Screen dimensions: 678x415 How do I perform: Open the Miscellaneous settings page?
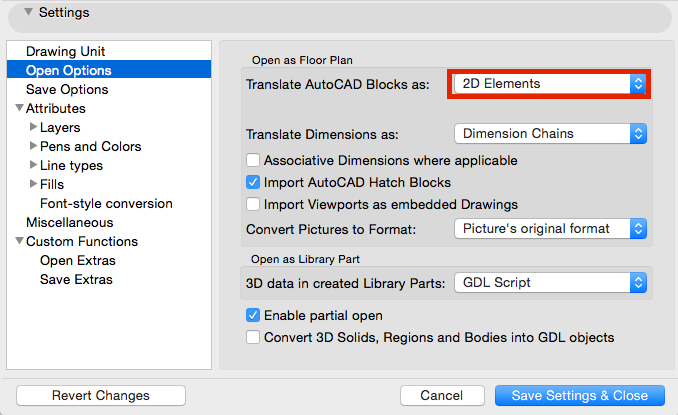[70, 222]
